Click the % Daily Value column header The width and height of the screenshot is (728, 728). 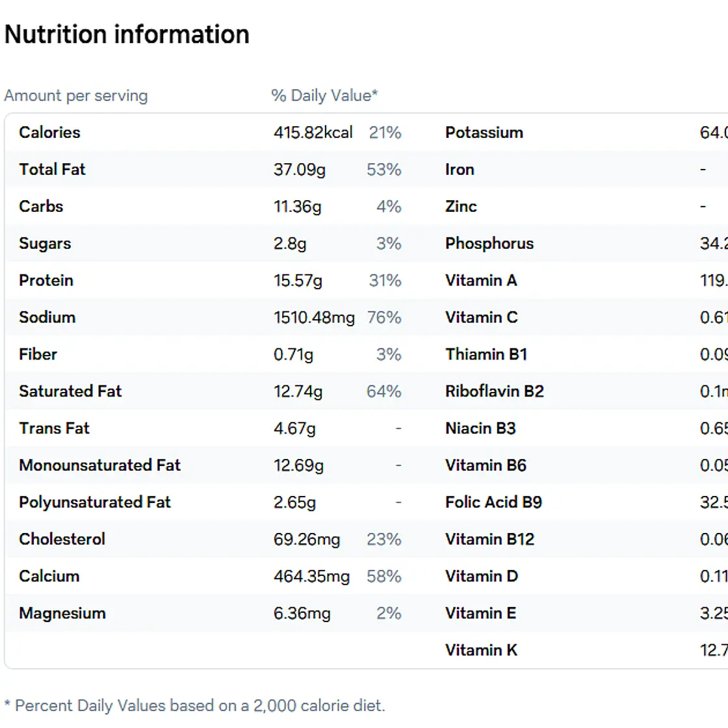coord(324,96)
